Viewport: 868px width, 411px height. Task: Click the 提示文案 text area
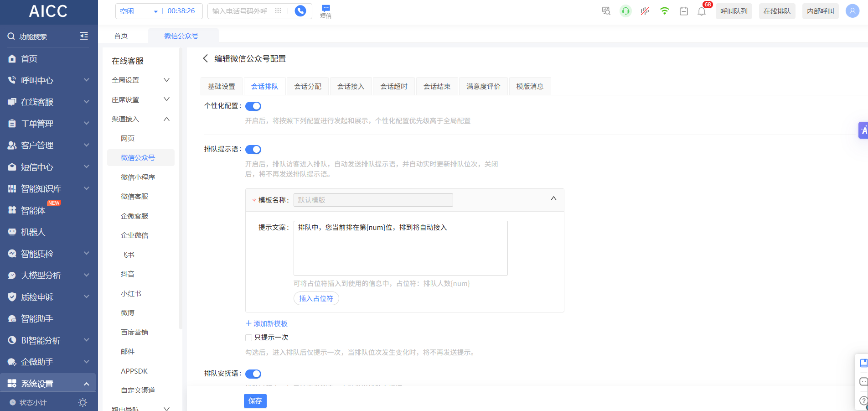pyautogui.click(x=401, y=248)
